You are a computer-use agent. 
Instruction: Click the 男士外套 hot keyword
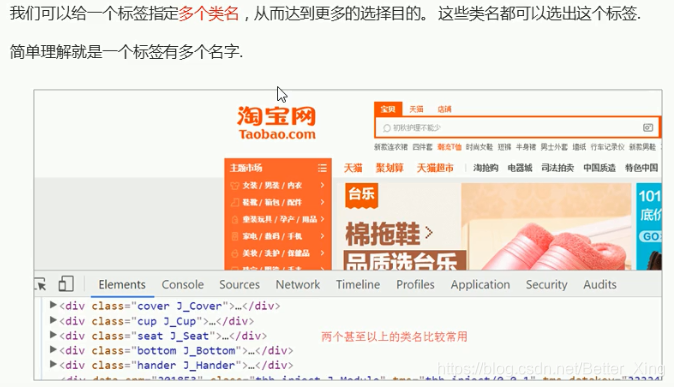[554, 147]
